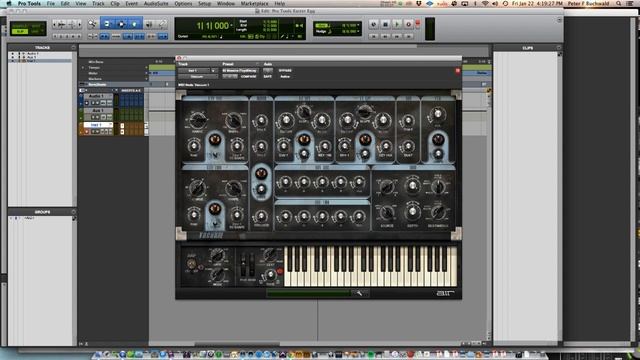640x360 pixels.
Task: Enable Shuffle edit mode
Action: 20,25
